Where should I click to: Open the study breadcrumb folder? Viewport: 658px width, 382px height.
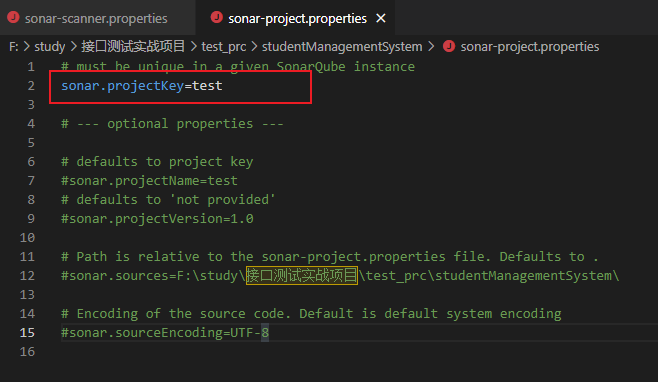click(50, 46)
